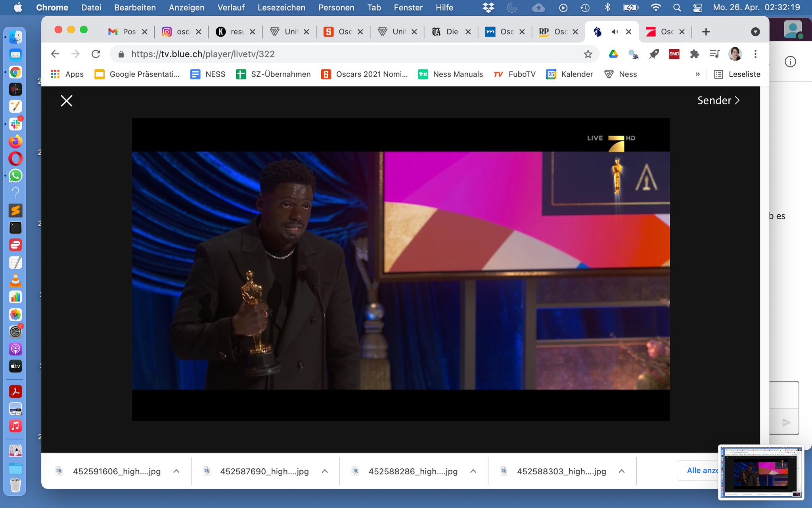Open the Extensions puzzle-piece menu
Screen dimensions: 812x508
(x=694, y=54)
